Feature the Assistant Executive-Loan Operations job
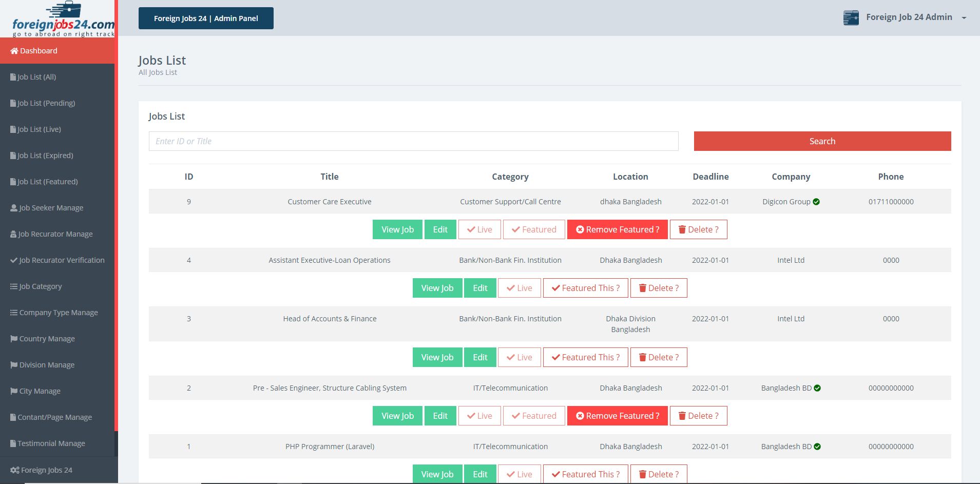The width and height of the screenshot is (980, 484). point(586,288)
